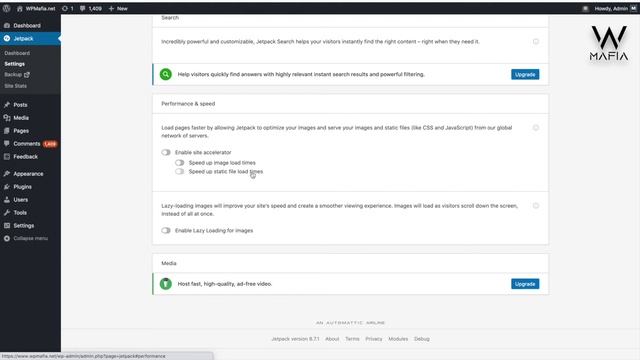Click the WordPress logo in admin bar

[6, 8]
